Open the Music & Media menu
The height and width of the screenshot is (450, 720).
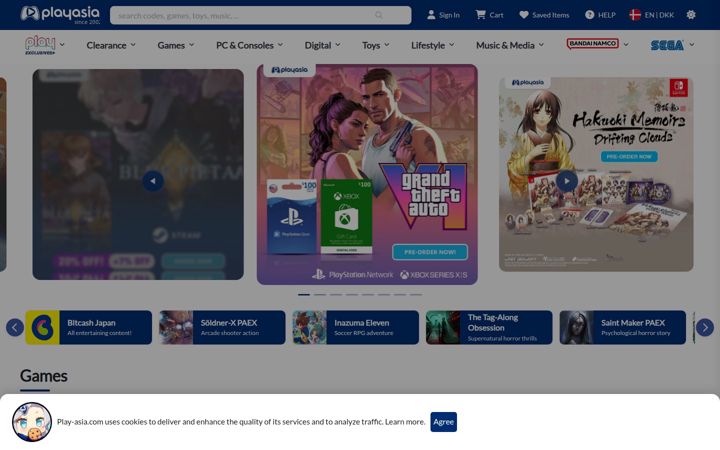point(505,45)
